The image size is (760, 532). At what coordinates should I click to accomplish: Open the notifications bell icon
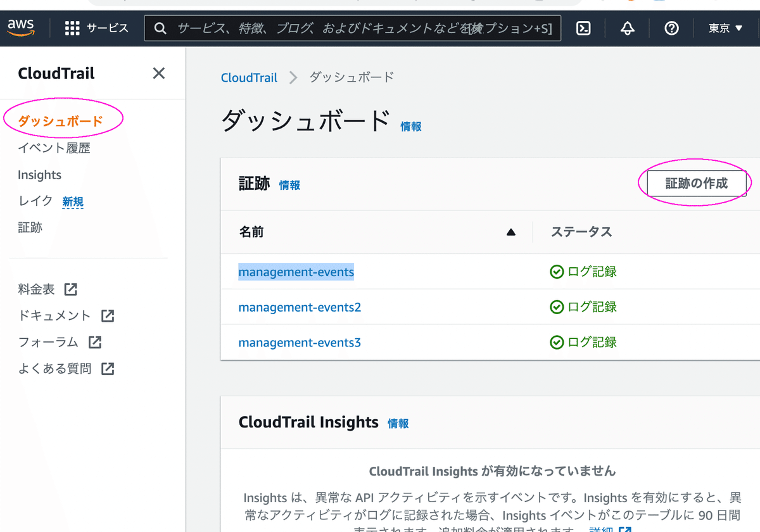(x=628, y=28)
